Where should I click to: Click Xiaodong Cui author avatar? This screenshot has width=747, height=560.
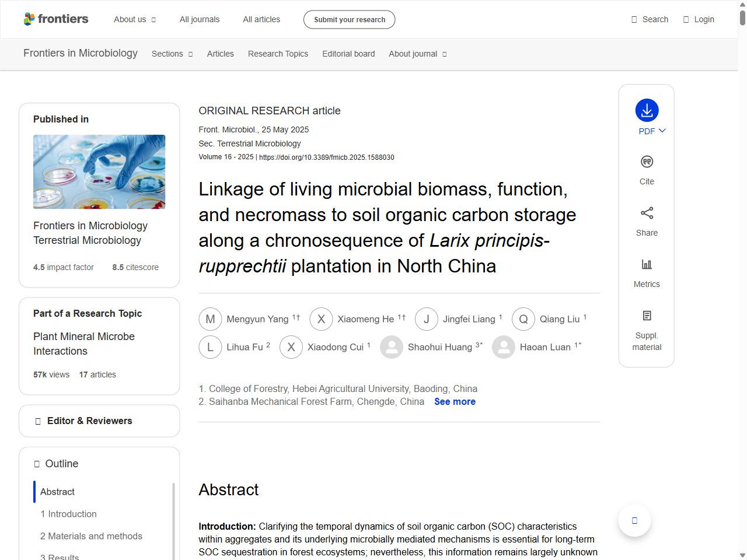coord(291,347)
